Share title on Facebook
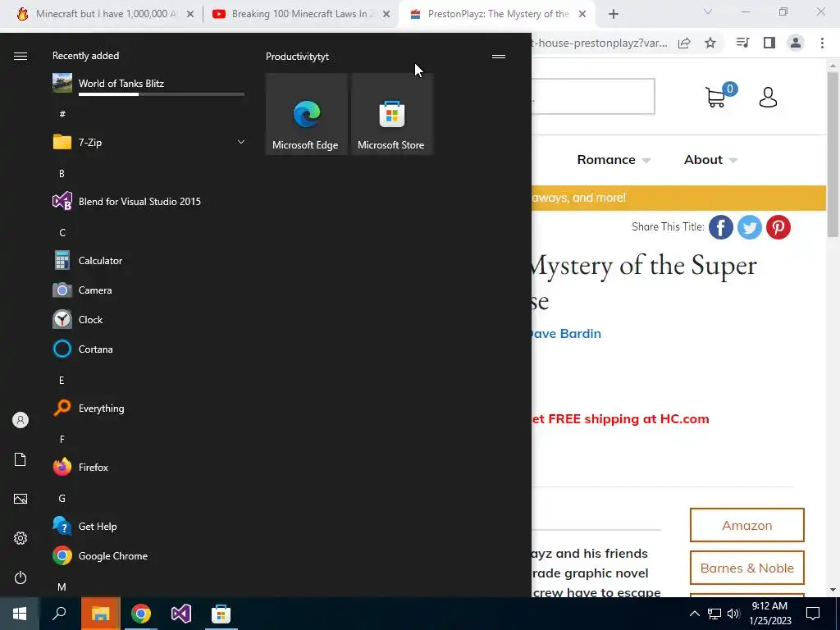Viewport: 840px width, 630px height. [x=721, y=227]
